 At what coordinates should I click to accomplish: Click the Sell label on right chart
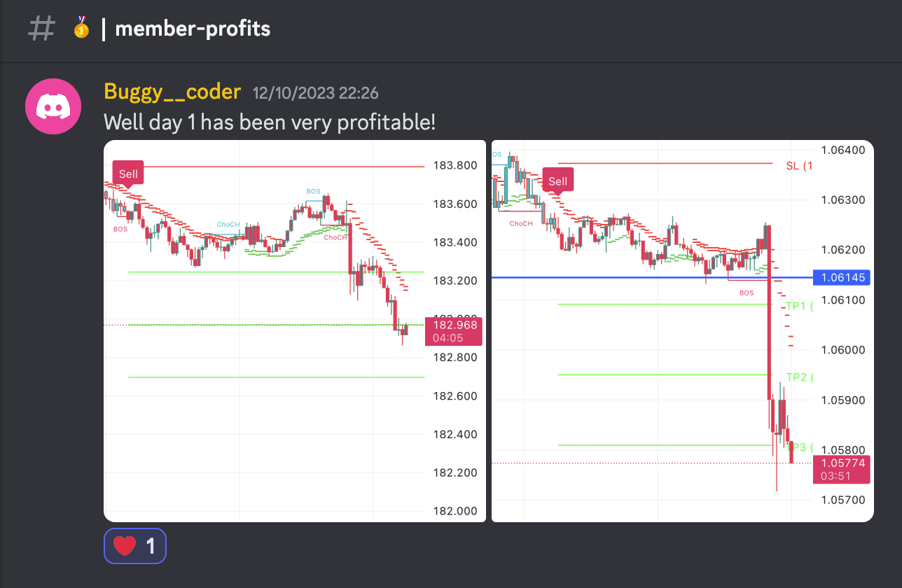click(557, 181)
